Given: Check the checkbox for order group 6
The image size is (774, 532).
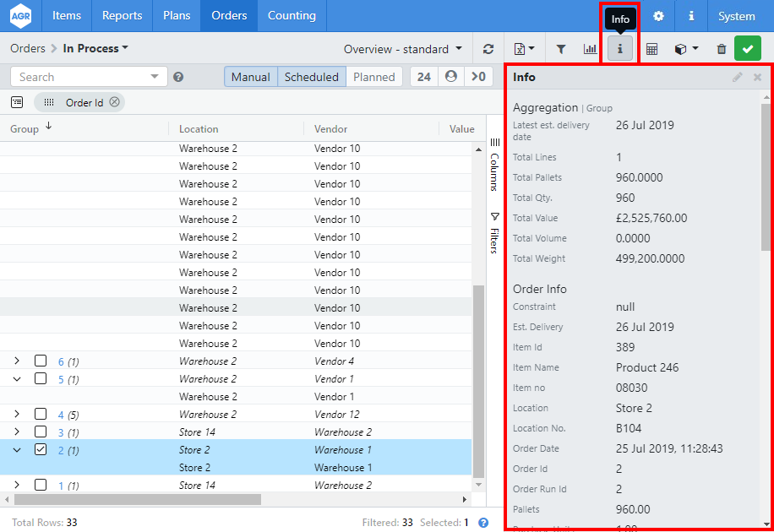Looking at the screenshot, I should (x=41, y=361).
